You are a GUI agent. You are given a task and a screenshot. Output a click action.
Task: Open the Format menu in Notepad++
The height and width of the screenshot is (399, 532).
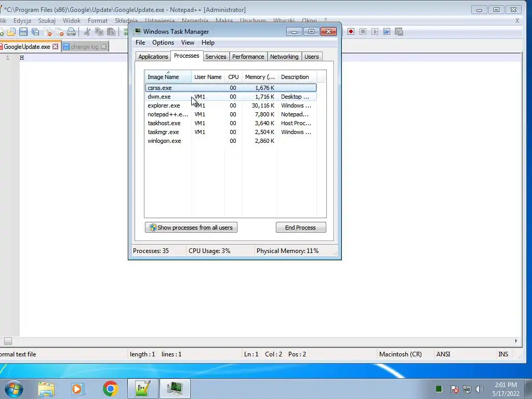(x=97, y=21)
